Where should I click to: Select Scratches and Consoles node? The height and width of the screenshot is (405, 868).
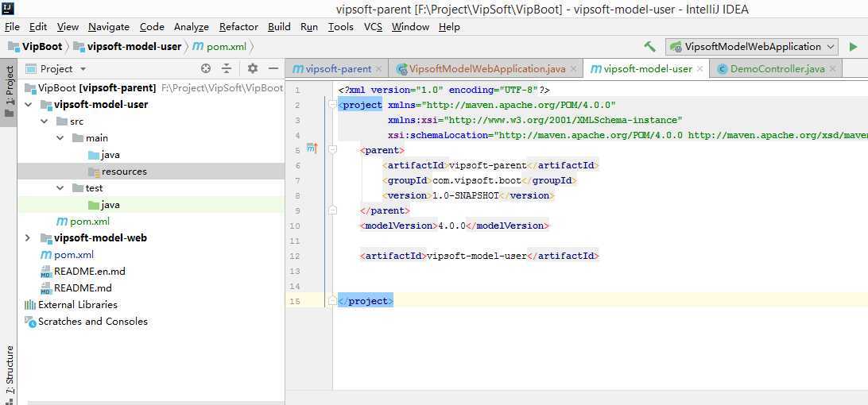tap(86, 322)
